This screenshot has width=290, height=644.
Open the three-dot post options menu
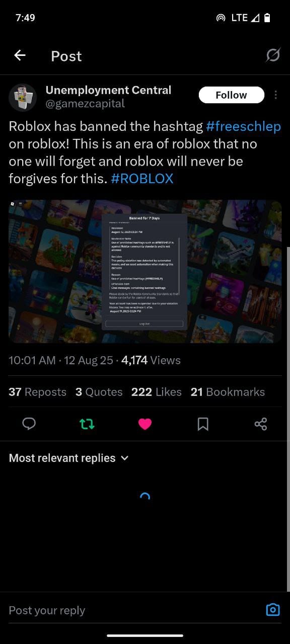[x=275, y=95]
